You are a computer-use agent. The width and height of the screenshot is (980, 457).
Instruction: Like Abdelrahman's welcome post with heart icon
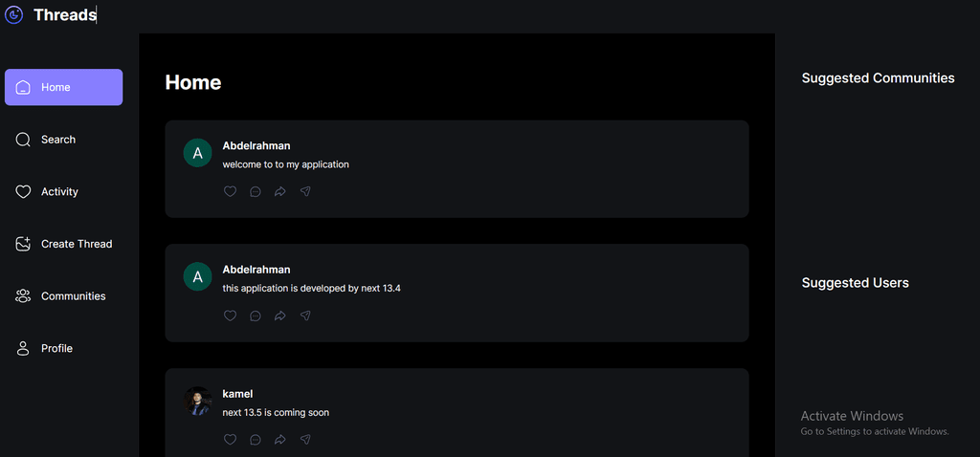click(x=230, y=191)
